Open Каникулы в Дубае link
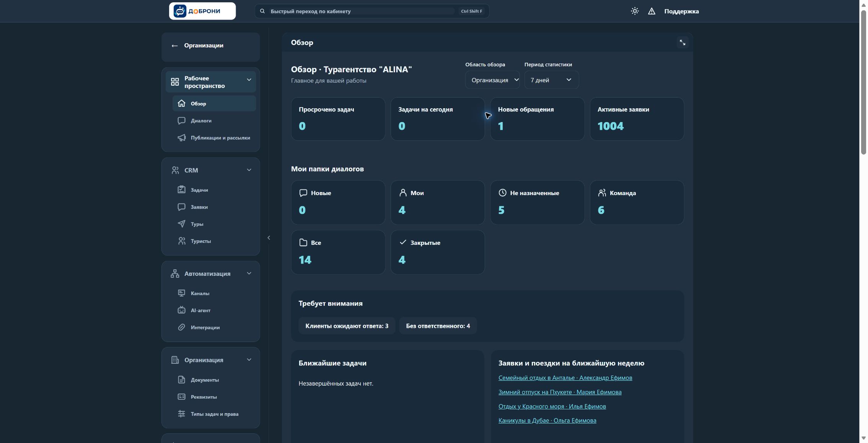868x443 pixels. coord(547,420)
